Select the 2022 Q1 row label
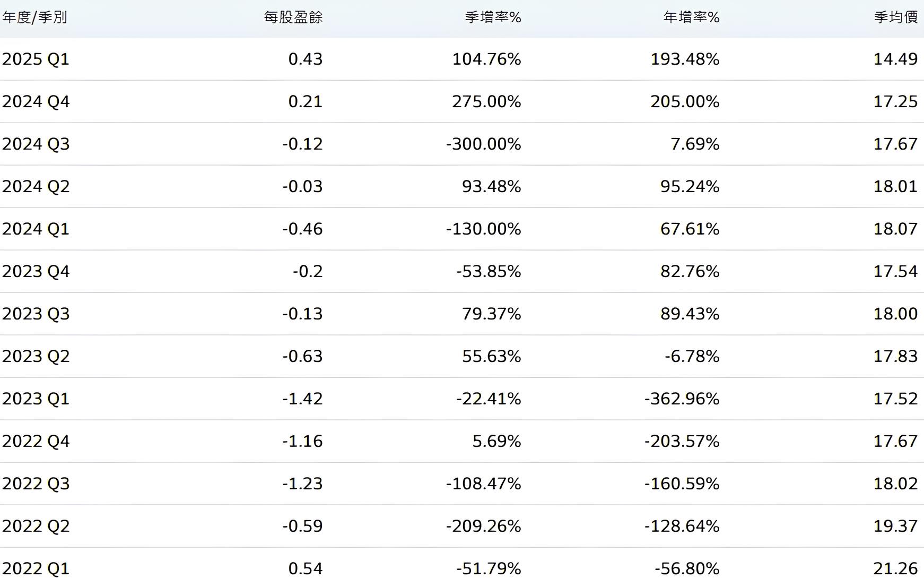The width and height of the screenshot is (924, 587). pos(36,568)
